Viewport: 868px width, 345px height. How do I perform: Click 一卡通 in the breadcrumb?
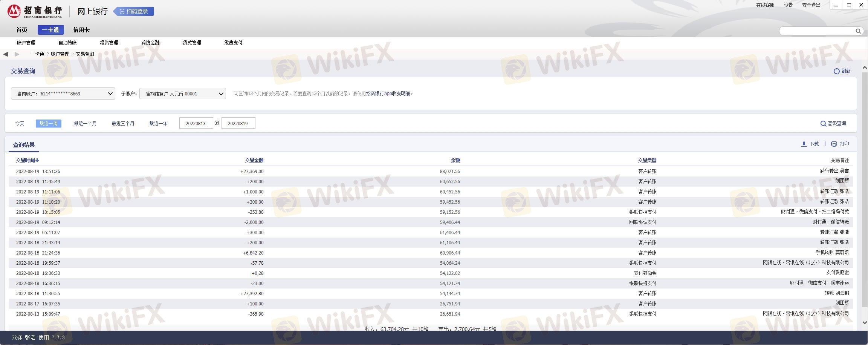pos(37,54)
